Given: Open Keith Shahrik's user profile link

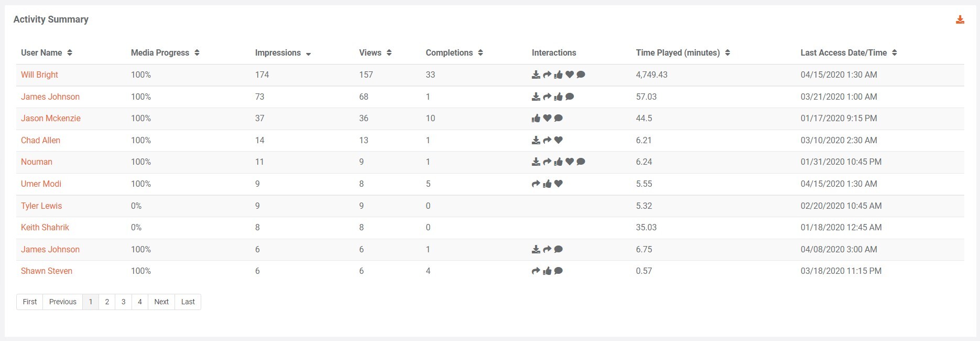Looking at the screenshot, I should pyautogui.click(x=45, y=228).
